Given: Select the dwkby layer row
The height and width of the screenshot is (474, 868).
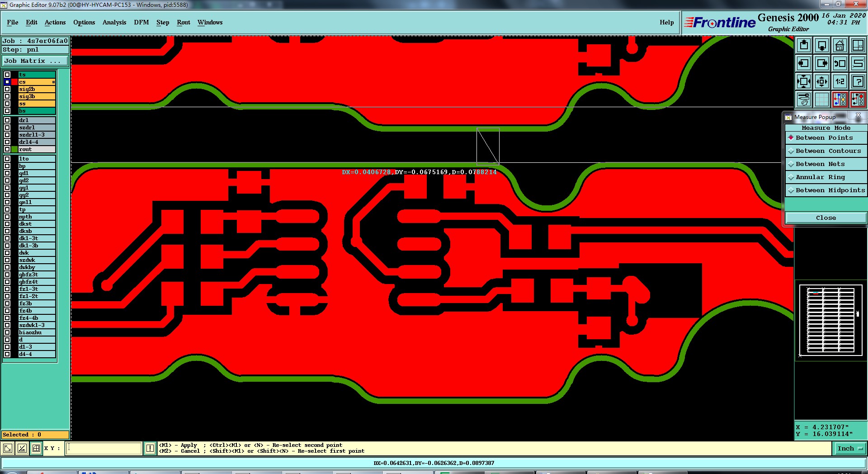Looking at the screenshot, I should pyautogui.click(x=37, y=267).
